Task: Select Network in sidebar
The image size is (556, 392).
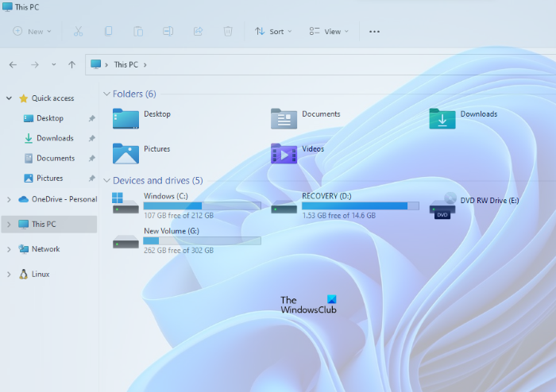Action: pyautogui.click(x=46, y=249)
